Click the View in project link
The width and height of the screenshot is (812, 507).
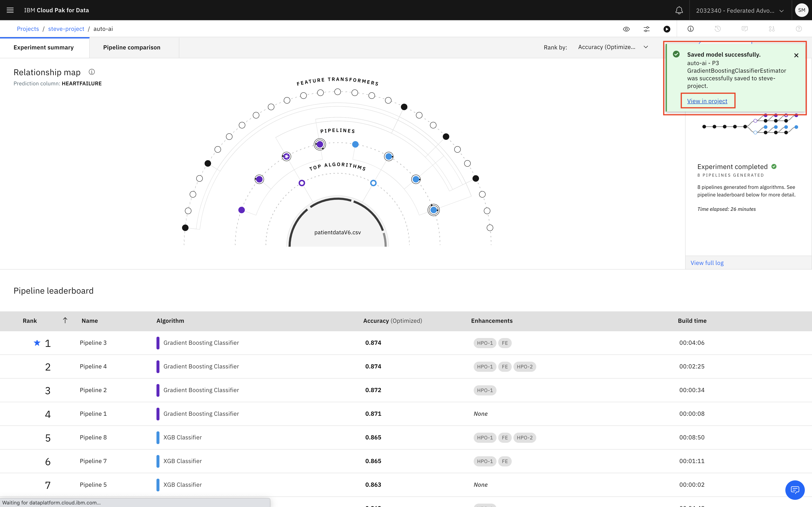707,101
